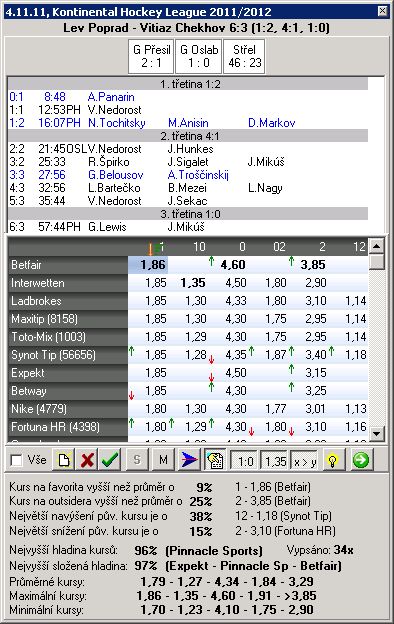Click the 1. třetina 1:2 header
394x624 pixels.
[x=188, y=84]
